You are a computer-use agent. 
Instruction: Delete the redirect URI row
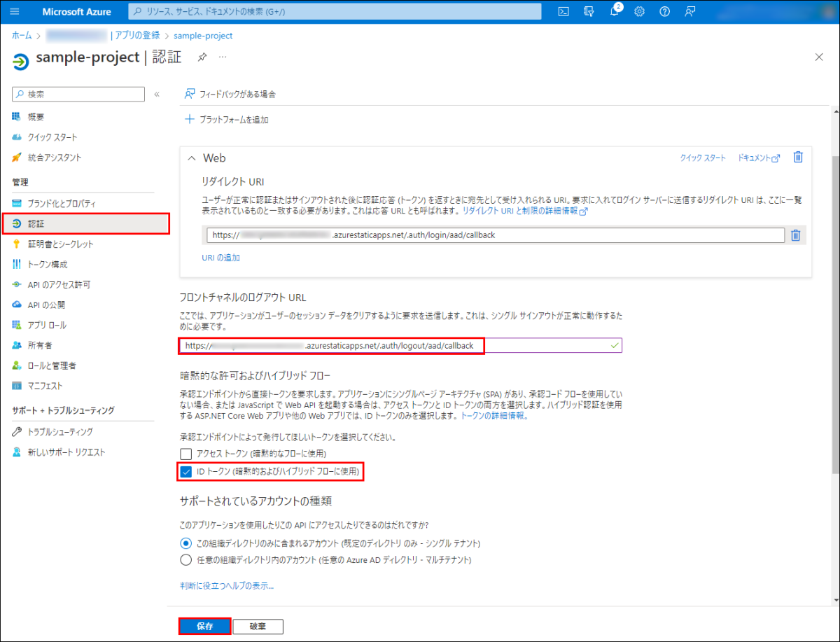[795, 235]
